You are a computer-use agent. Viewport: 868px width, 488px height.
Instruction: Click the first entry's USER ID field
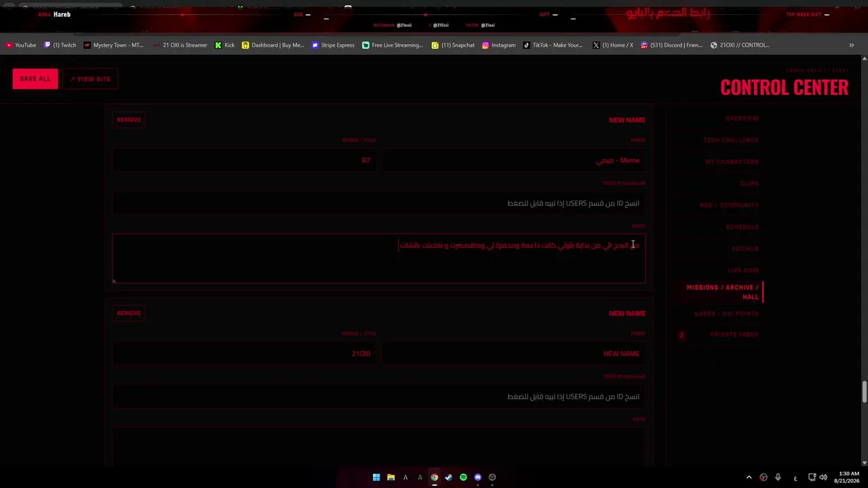pyautogui.click(x=379, y=203)
